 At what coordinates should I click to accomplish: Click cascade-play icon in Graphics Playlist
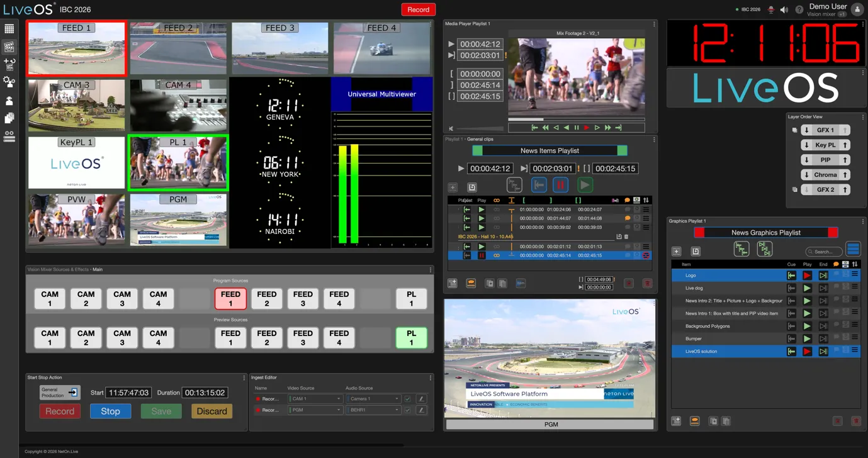point(764,249)
